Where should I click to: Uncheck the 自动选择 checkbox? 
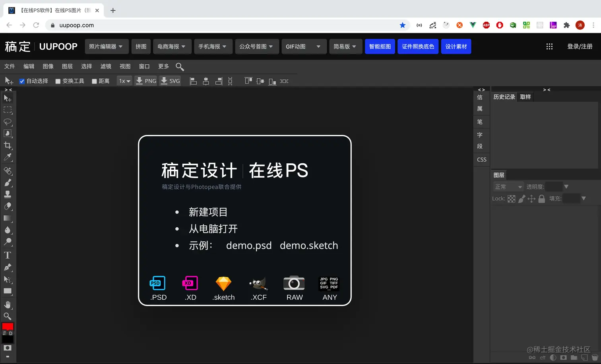tap(22, 81)
